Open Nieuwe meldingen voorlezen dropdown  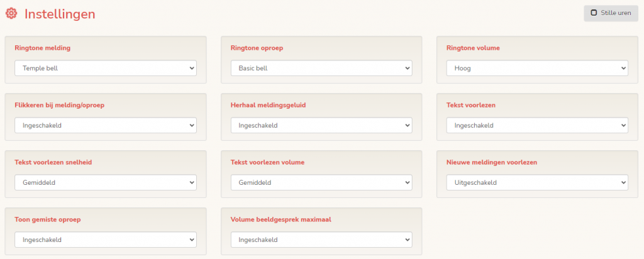click(x=537, y=182)
